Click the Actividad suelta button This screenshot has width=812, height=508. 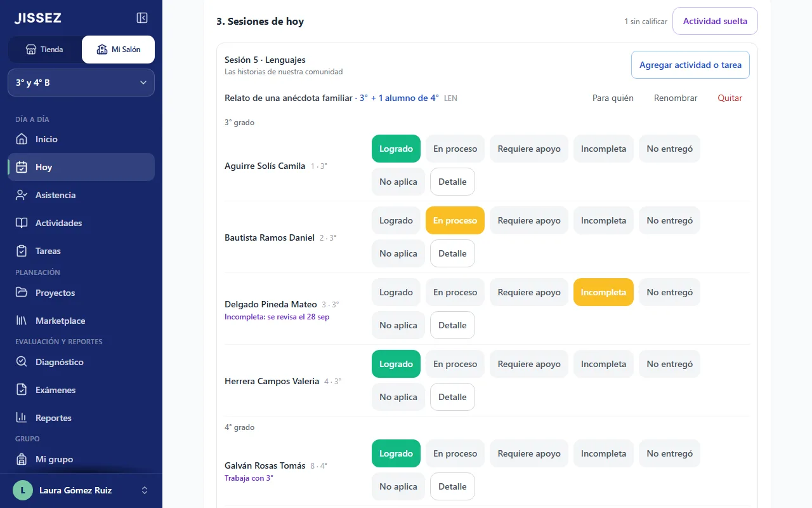click(x=715, y=21)
